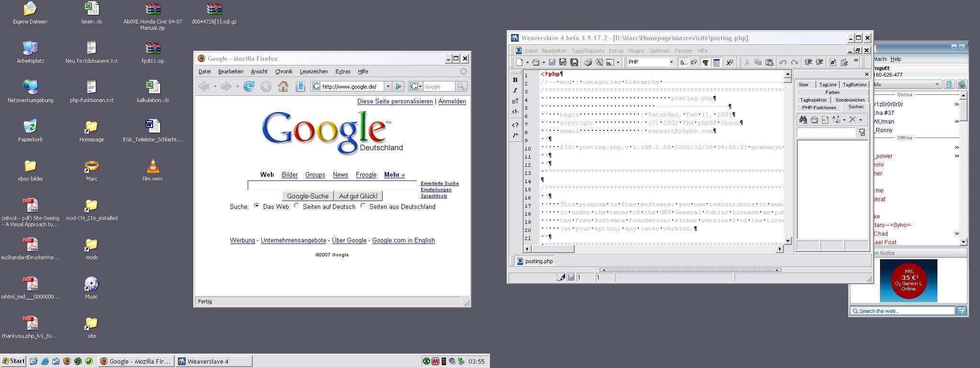Switch to Weaverslave 4 taskbar button
This screenshot has height=368, width=980.
(x=214, y=361)
